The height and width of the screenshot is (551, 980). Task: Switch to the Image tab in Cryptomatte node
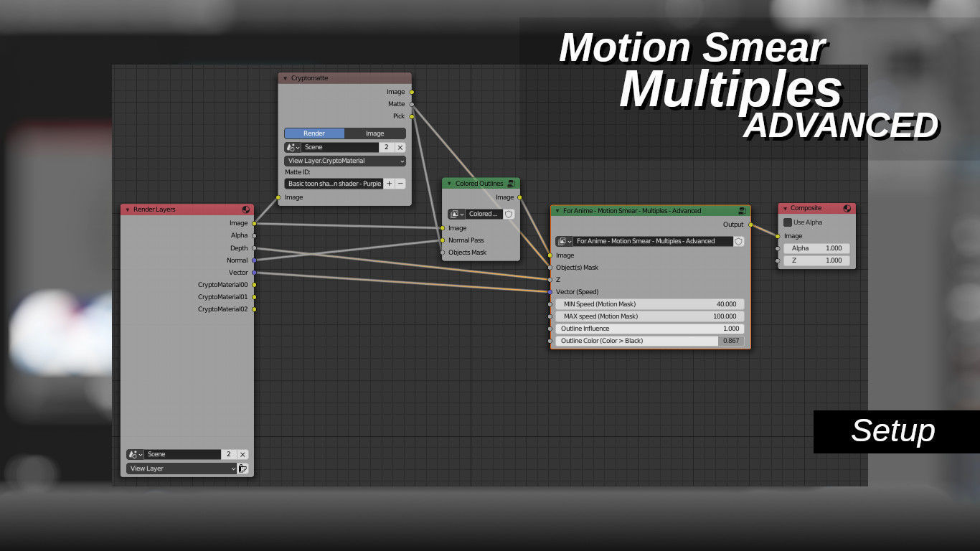click(x=374, y=133)
